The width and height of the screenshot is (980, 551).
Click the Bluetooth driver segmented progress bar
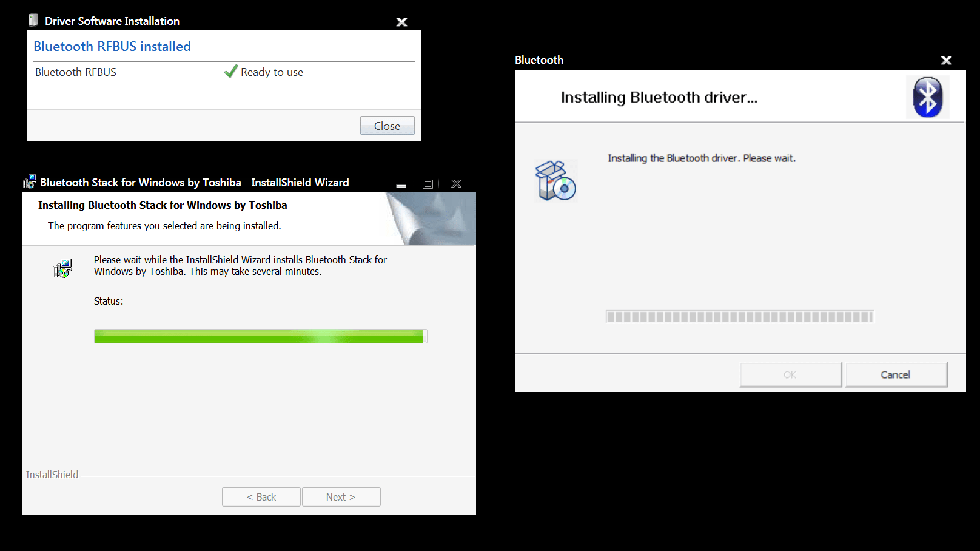coord(740,316)
